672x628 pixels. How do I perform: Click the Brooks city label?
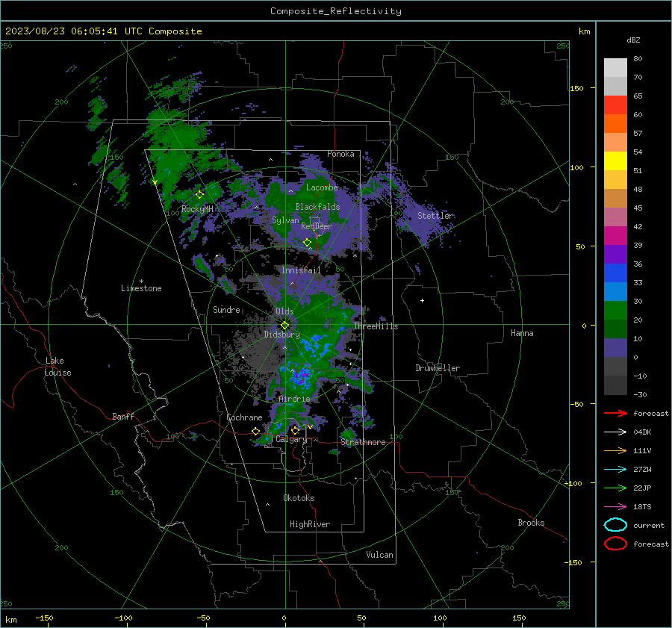pyautogui.click(x=531, y=523)
